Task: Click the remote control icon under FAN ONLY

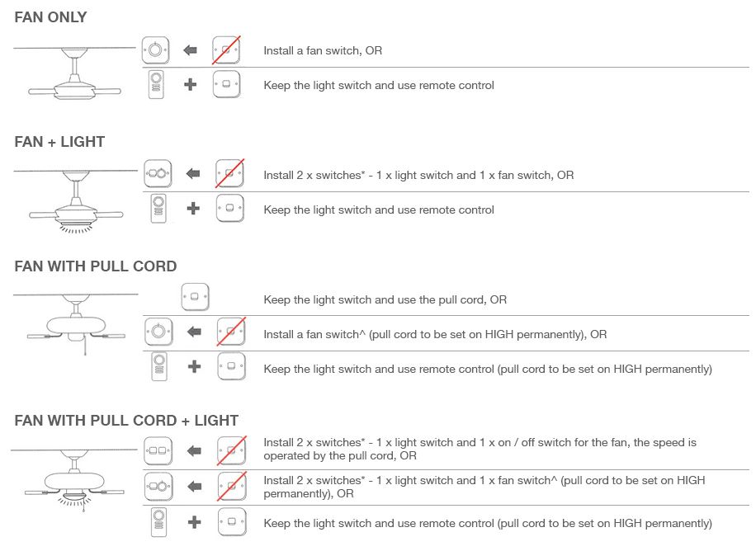Action: coord(157,85)
